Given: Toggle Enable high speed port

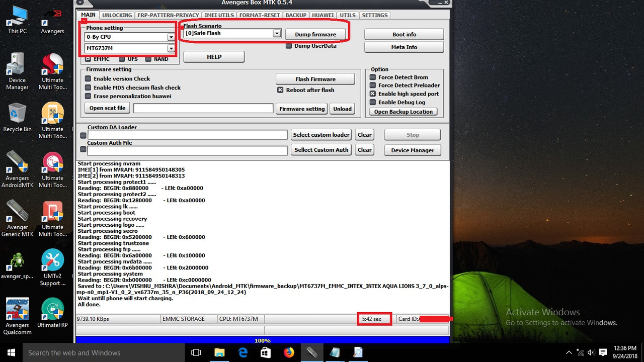Looking at the screenshot, I should click(373, 94).
